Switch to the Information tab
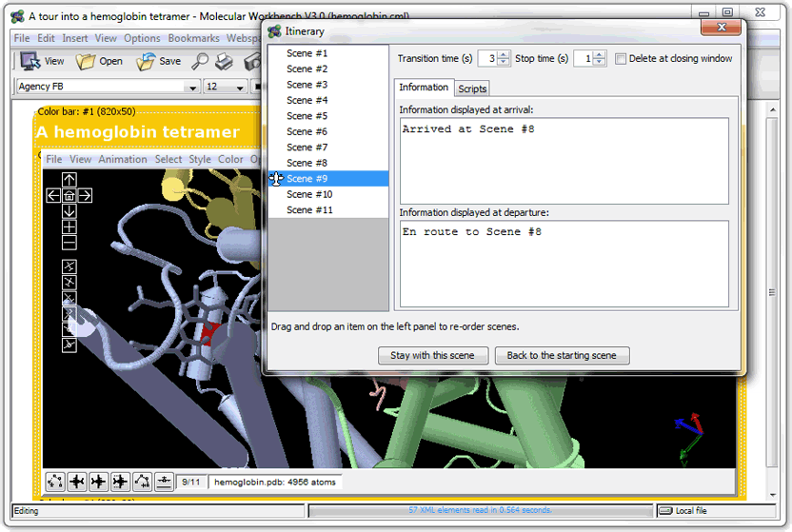This screenshot has height=532, width=792. [x=424, y=88]
